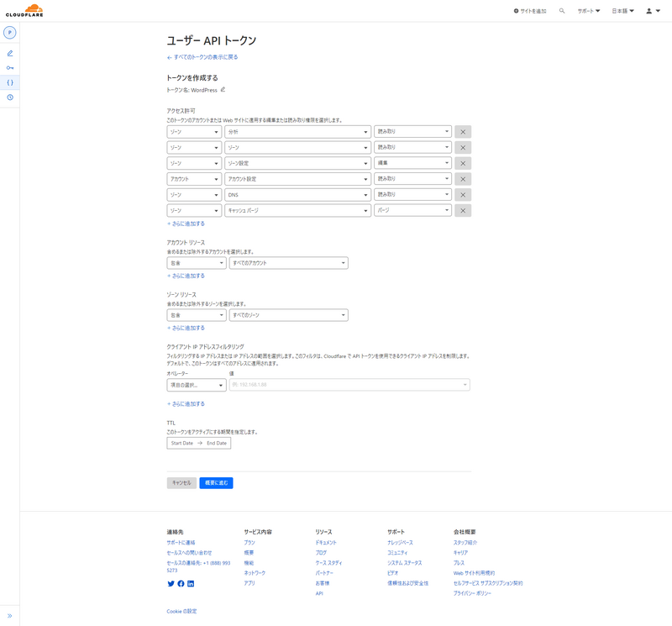Open Cloudflare's Twitter icon in the footer

171,583
